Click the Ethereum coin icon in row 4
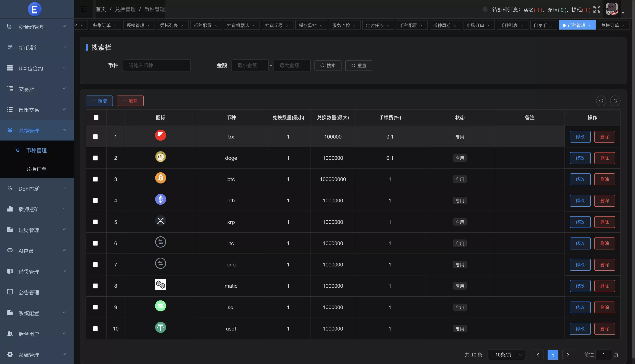The height and width of the screenshot is (364, 635). click(160, 199)
